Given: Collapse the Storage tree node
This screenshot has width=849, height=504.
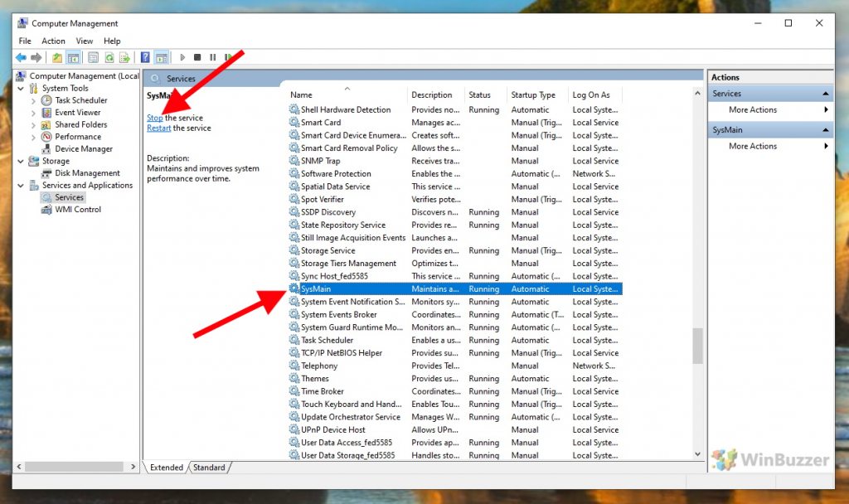Looking at the screenshot, I should tap(21, 162).
